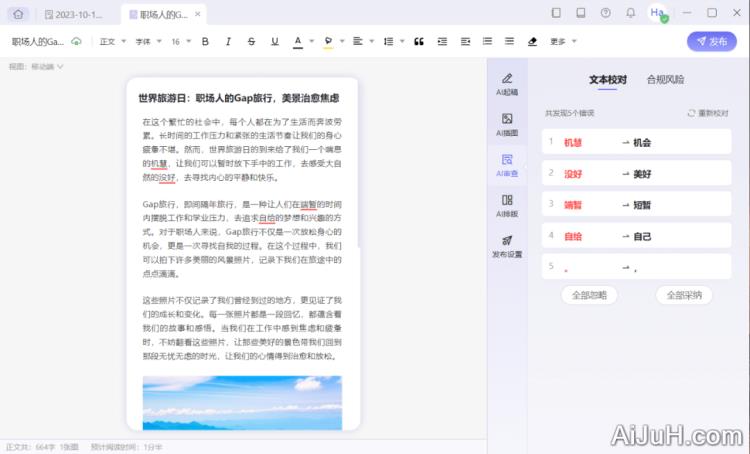The image size is (750, 454).
Task: Open 发布设置 publish settings in sidebar
Action: [x=507, y=246]
